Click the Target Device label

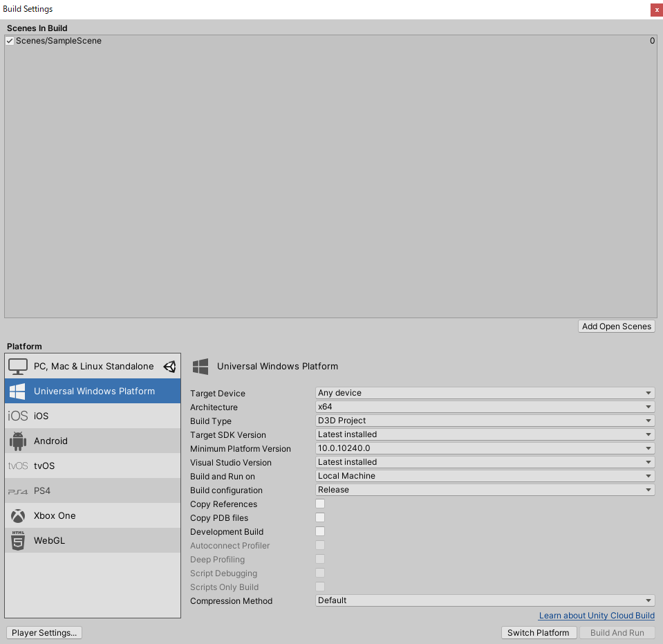click(218, 394)
